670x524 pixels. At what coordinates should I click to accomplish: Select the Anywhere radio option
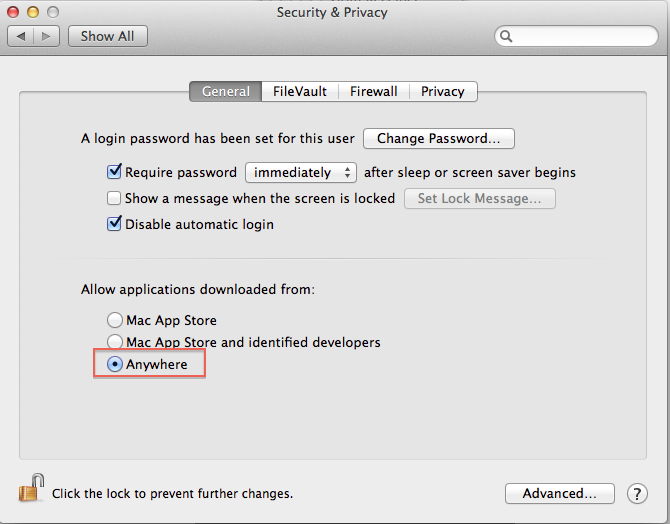[x=114, y=364]
